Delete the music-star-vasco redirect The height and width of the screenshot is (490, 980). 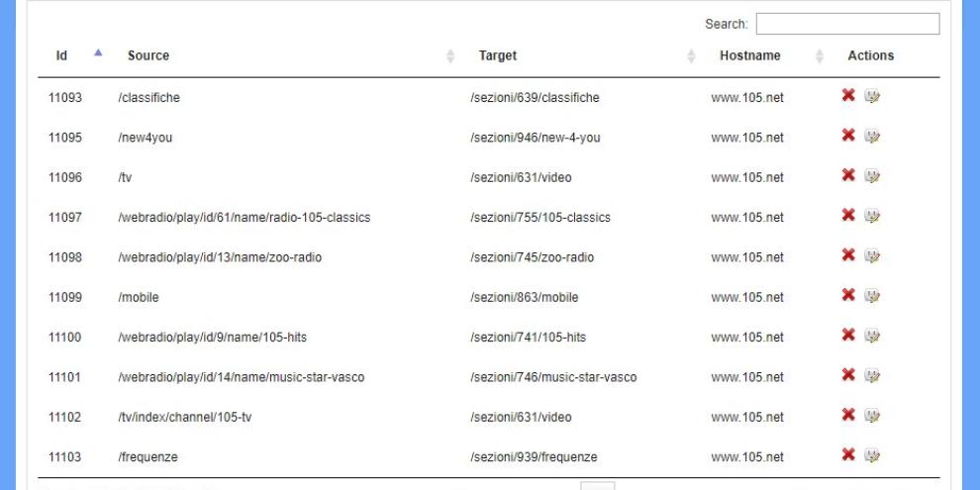click(x=848, y=375)
